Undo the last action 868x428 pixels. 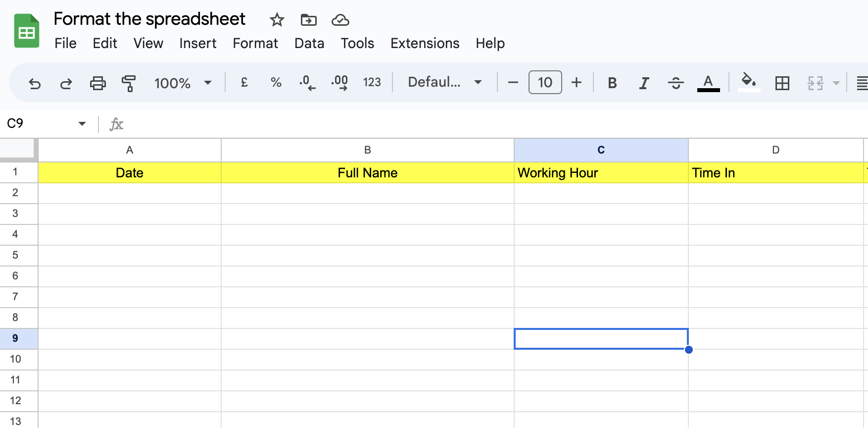(x=35, y=83)
